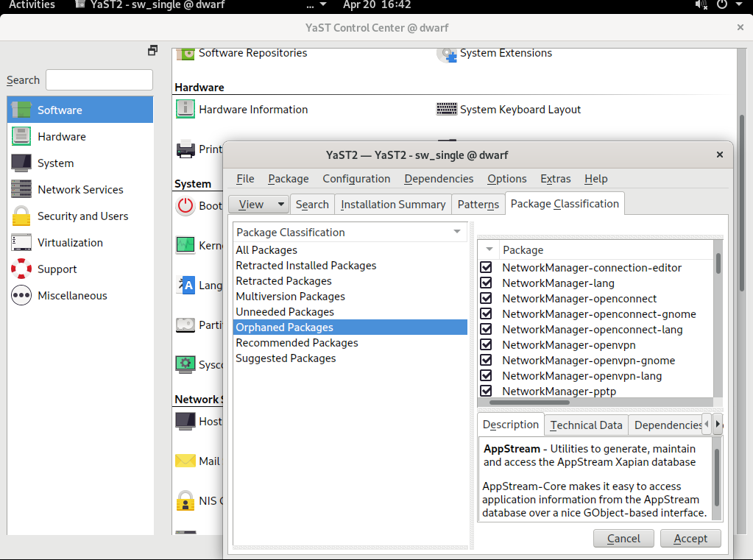753x560 pixels.
Task: Select Virtualization category in sidebar
Action: coord(80,243)
